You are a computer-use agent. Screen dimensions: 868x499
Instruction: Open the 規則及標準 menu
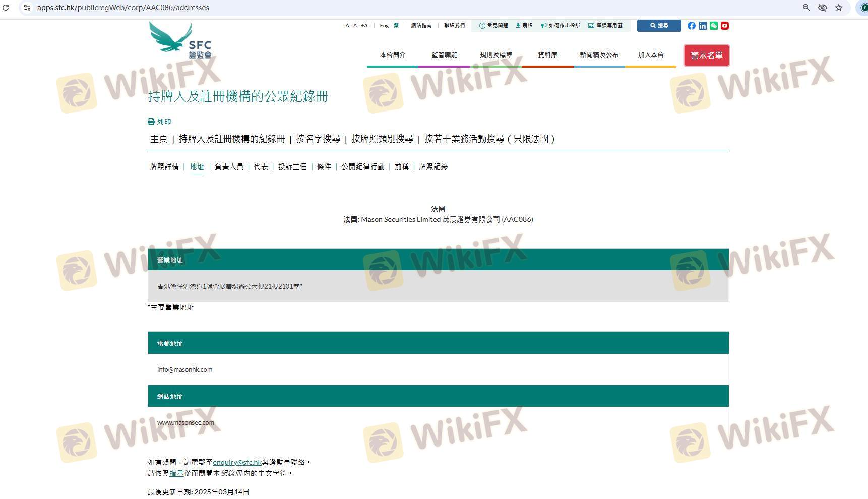(x=496, y=55)
